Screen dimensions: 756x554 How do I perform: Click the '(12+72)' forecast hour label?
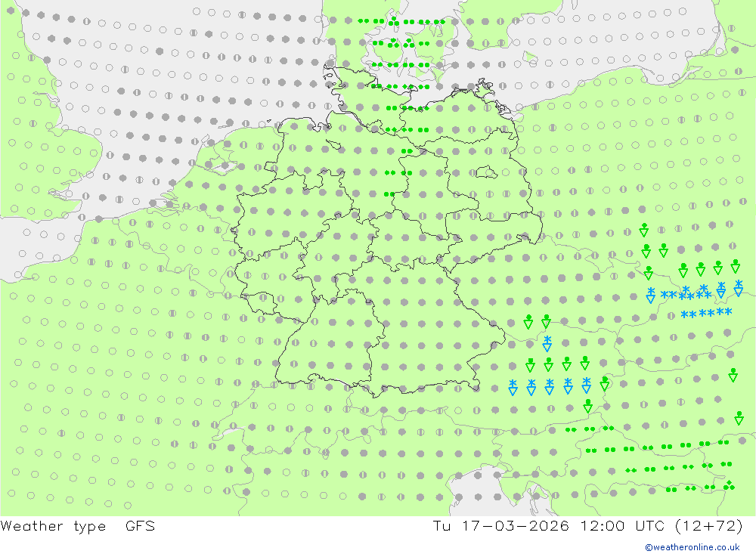coord(709,525)
